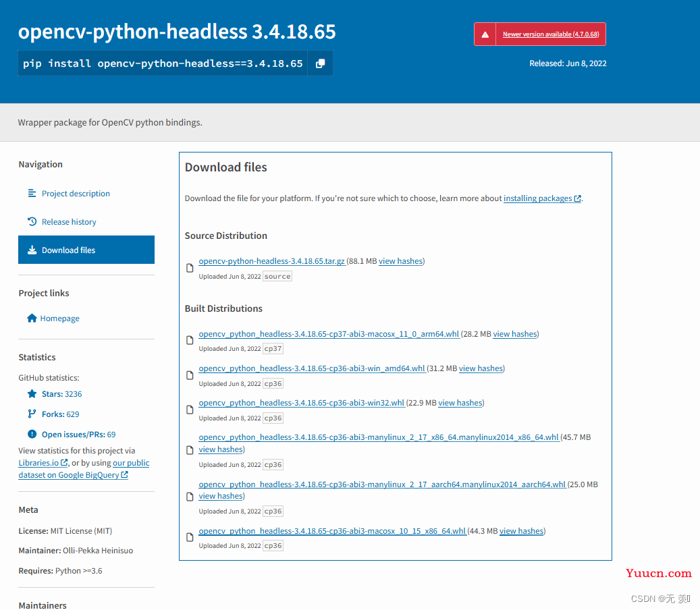The image size is (700, 610).
Task: Click the 'Wrapper package for OpenCV python bindings.' text
Action: [110, 122]
